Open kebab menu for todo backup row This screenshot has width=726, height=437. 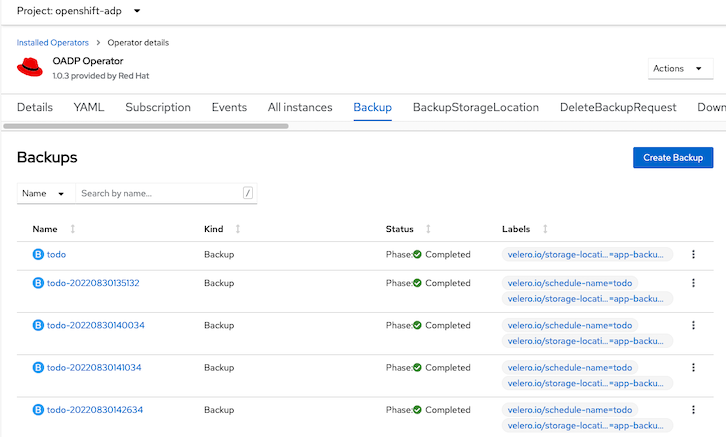tap(693, 254)
